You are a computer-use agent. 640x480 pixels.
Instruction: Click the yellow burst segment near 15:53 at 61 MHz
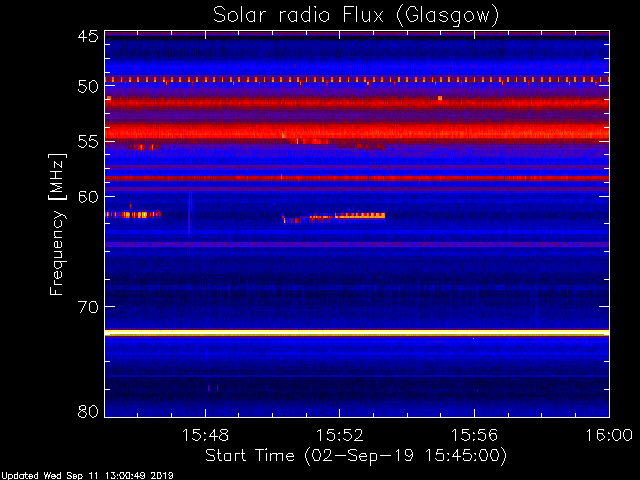[x=360, y=216]
